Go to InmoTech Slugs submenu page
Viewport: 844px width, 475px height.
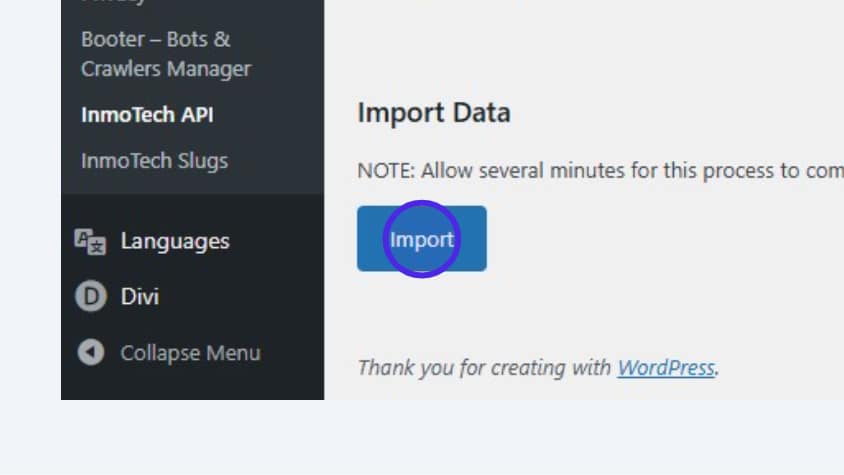coord(154,161)
